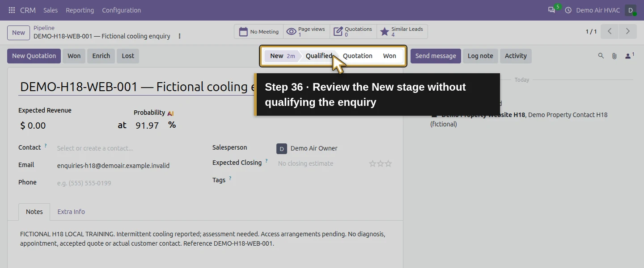The height and width of the screenshot is (268, 644).
Task: Click the 1 / 1 pager counter
Action: click(591, 31)
